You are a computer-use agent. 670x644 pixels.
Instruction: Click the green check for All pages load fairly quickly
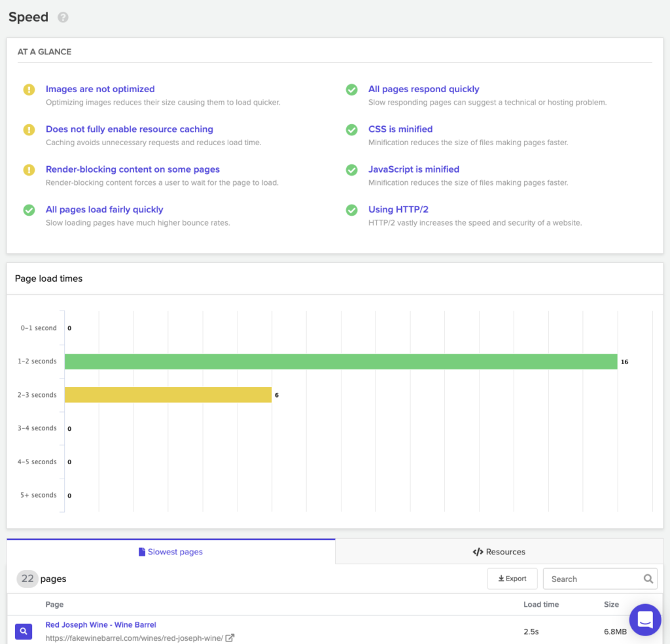(29, 210)
